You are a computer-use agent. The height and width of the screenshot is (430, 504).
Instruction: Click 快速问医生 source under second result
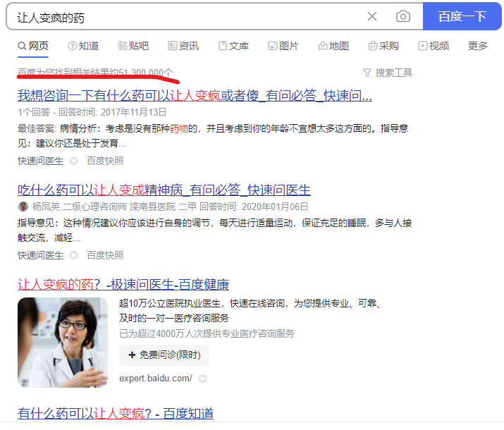pyautogui.click(x=40, y=255)
